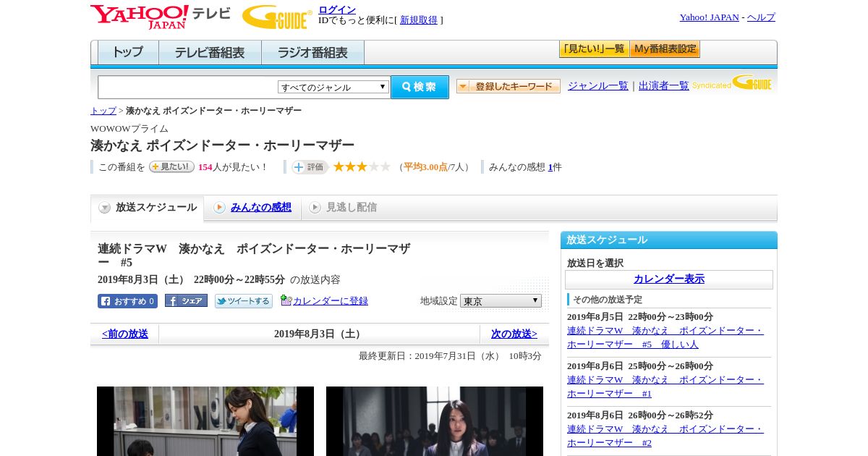Expand the 登録したキーワード dropdown
868x456 pixels.
pyautogui.click(x=509, y=86)
